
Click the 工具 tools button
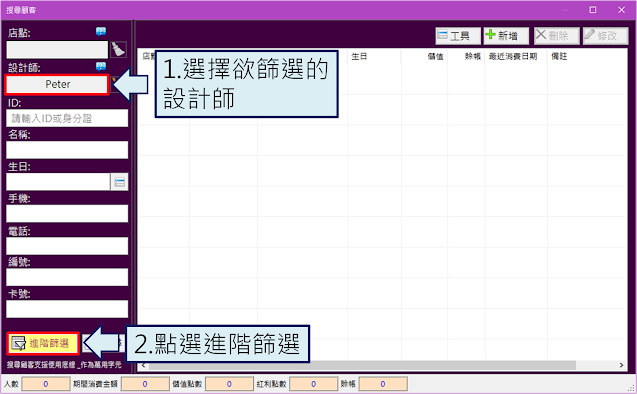click(458, 36)
